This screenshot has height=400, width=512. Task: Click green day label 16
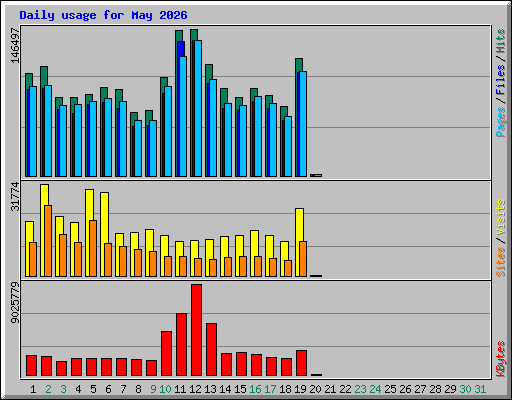255,389
